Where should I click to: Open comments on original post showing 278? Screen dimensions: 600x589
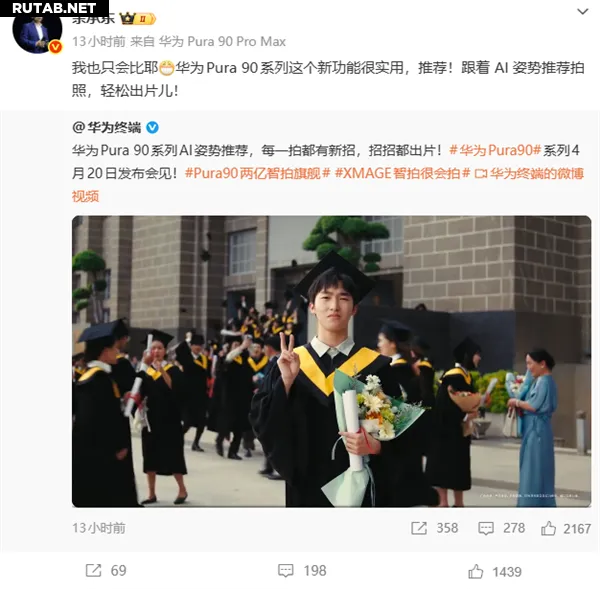[x=501, y=528]
